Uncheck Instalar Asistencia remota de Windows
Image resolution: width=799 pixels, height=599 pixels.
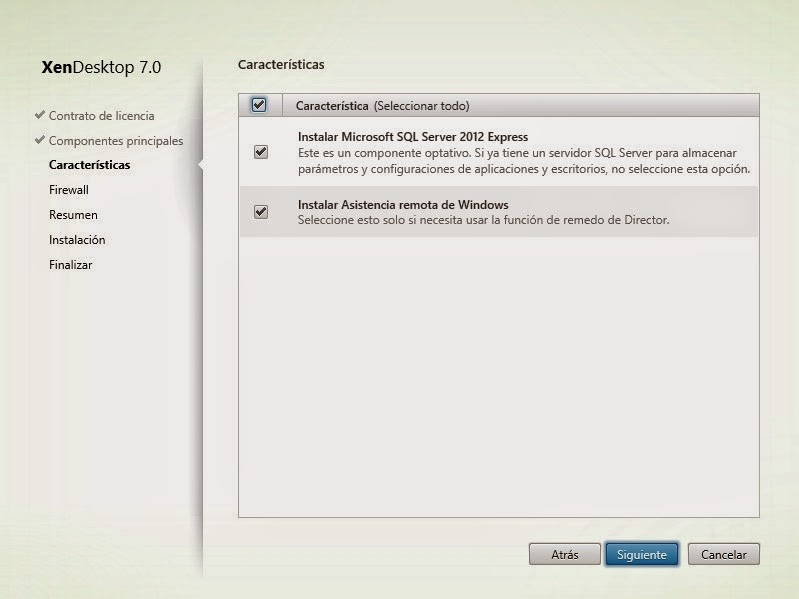click(261, 211)
